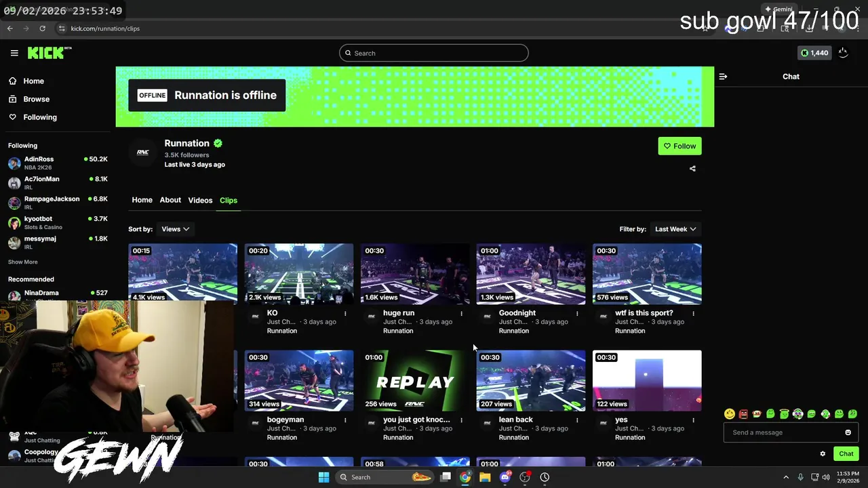This screenshot has width=868, height=488.
Task: Open Discord from the taskbar
Action: [x=505, y=477]
